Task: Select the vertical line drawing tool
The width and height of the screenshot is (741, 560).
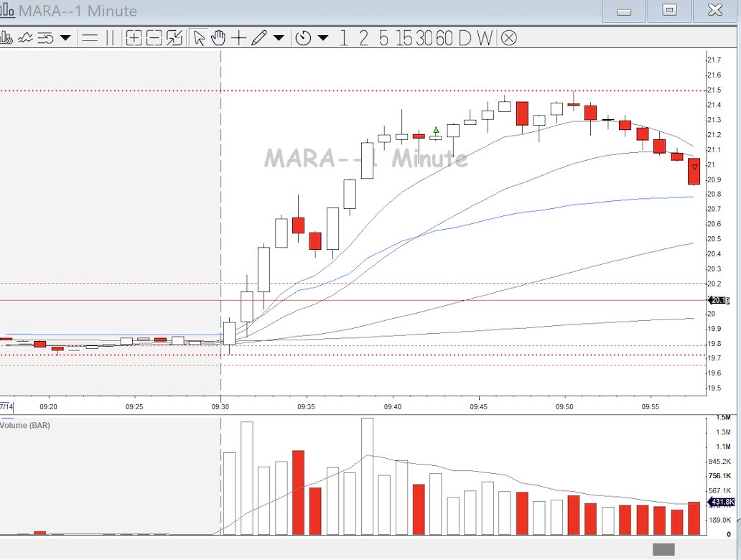Action: click(x=110, y=38)
